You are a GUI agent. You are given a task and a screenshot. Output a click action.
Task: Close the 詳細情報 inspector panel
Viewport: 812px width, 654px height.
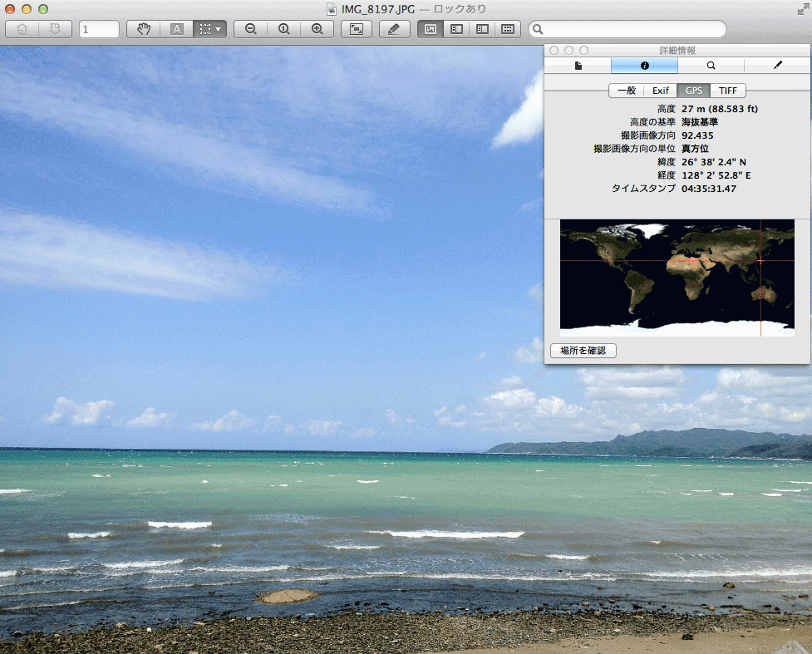click(x=554, y=50)
